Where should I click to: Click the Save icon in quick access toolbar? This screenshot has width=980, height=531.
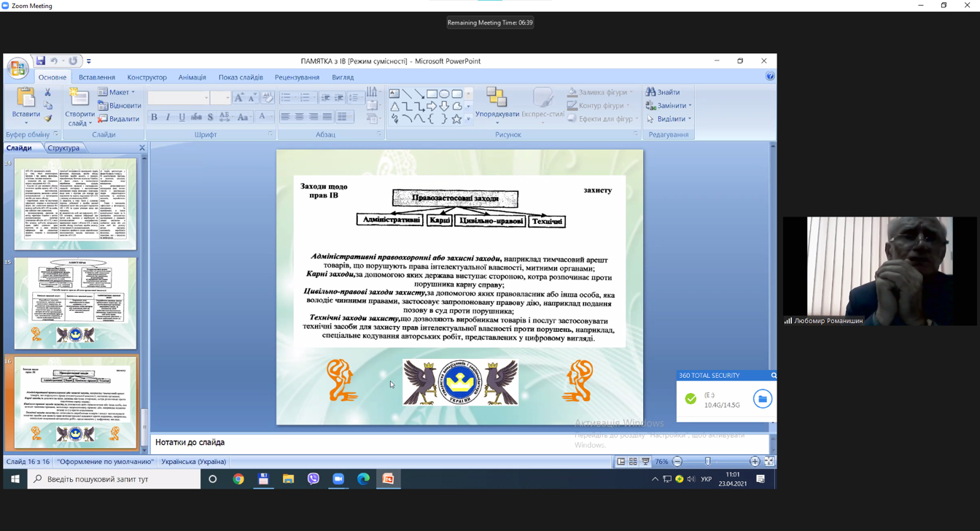pyautogui.click(x=41, y=61)
